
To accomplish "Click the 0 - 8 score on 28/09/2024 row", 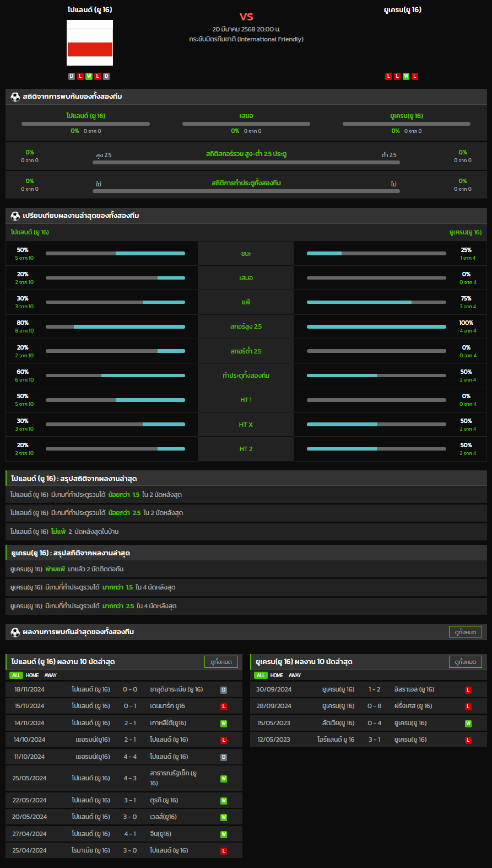I will point(375,706).
